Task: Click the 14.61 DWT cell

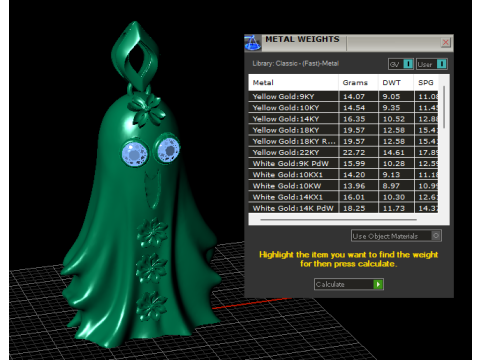Action: [x=396, y=152]
